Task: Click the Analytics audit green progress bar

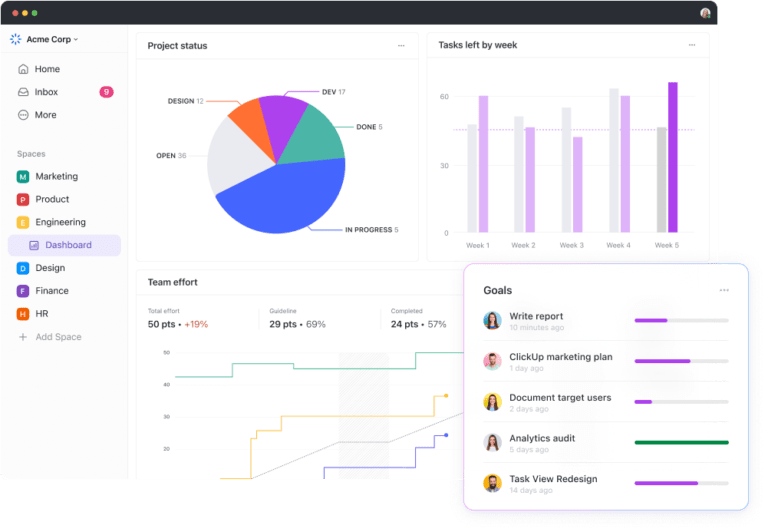Action: (x=681, y=443)
